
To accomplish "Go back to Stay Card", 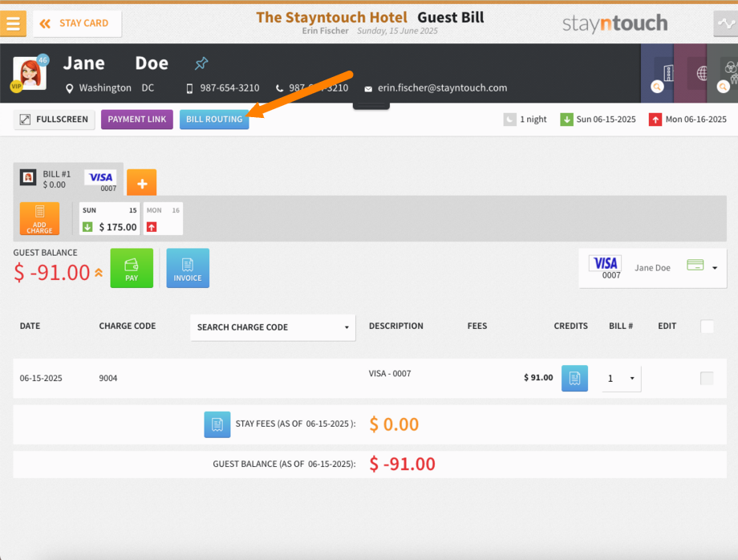I will pos(77,23).
